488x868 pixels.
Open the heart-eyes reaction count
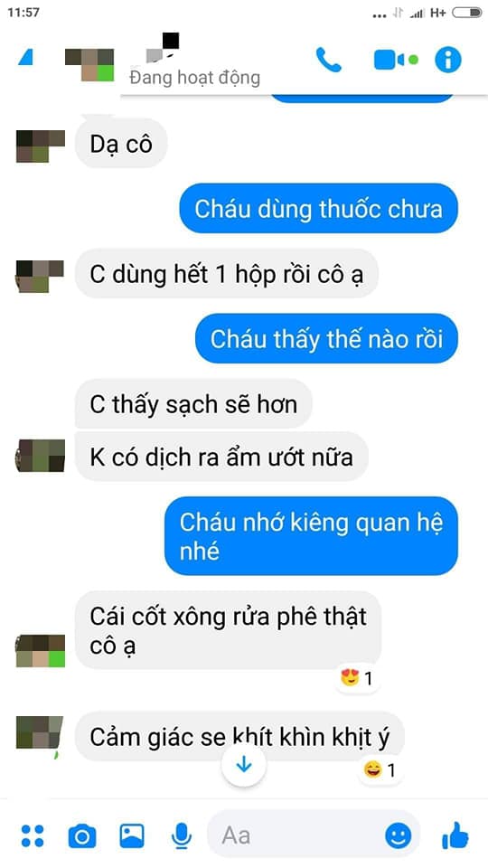[x=358, y=677]
